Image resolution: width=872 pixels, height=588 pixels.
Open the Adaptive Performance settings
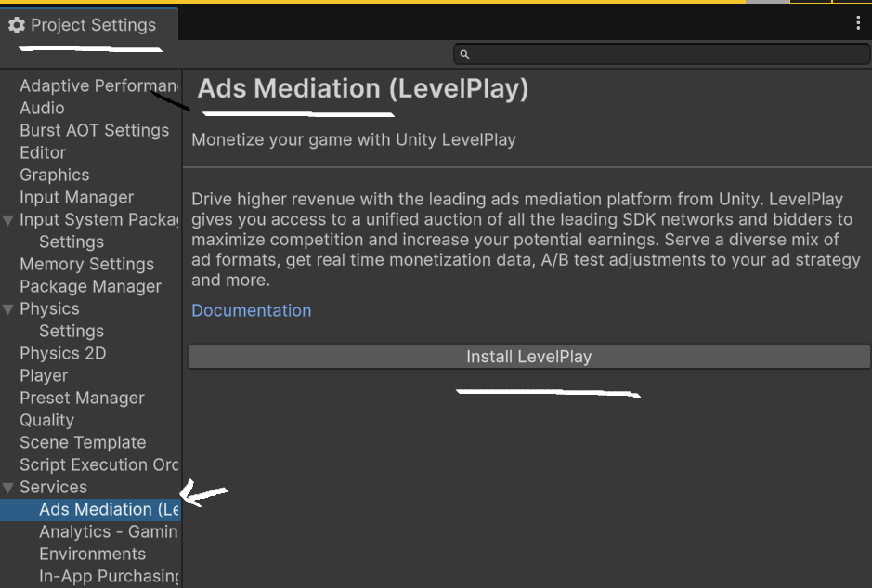coord(99,85)
